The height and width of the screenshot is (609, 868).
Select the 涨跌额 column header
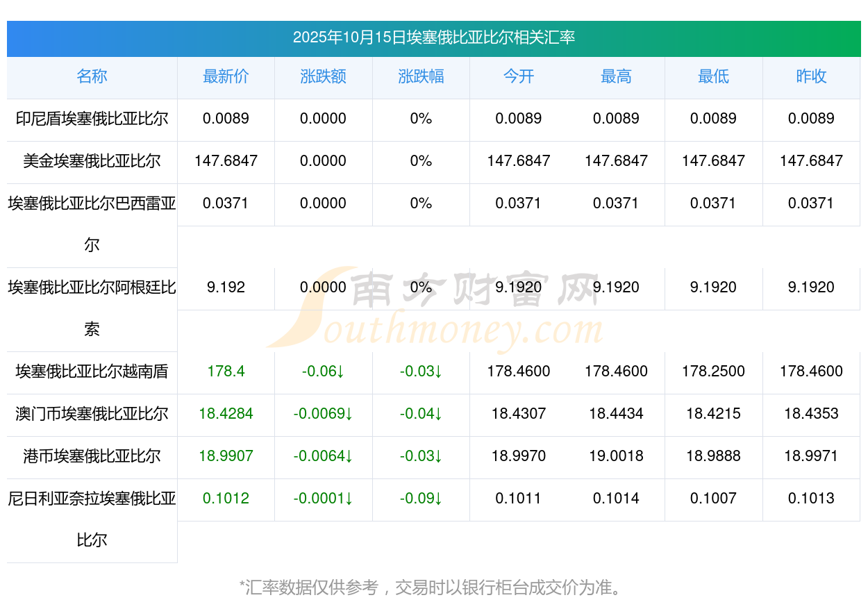pos(323,77)
